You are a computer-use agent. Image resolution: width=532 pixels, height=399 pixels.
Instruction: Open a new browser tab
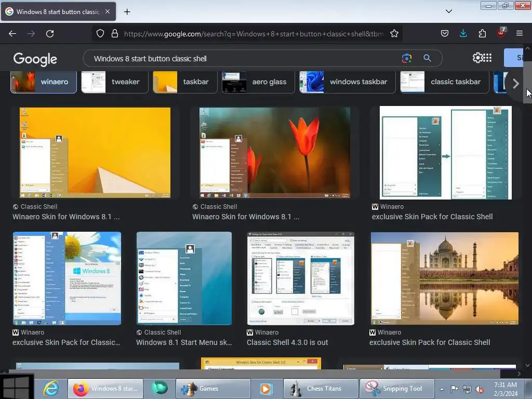coord(127,12)
